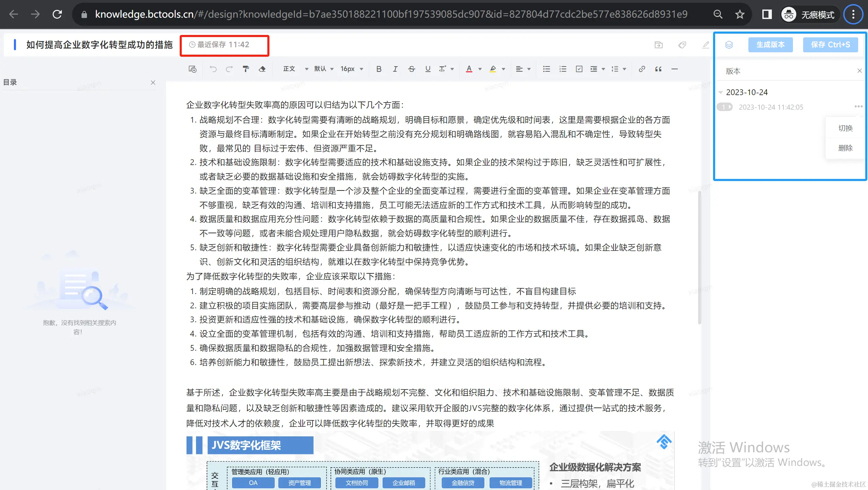Apply strikethrough formatting

tap(411, 69)
